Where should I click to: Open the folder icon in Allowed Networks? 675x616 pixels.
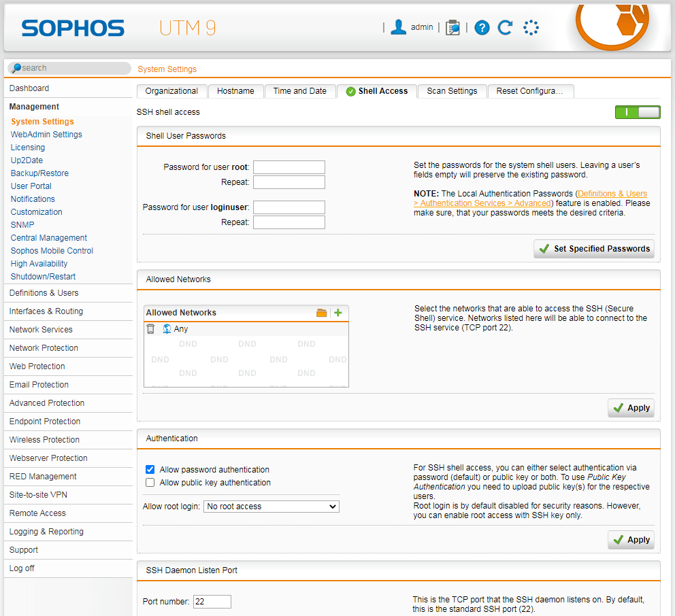[322, 313]
